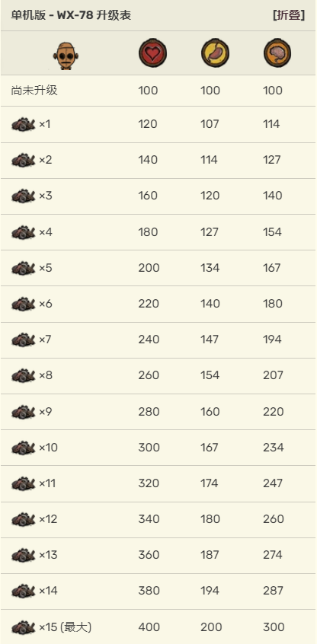Click the table title 单机版 - WX-78 升级表
This screenshot has height=644, width=317.
pyautogui.click(x=71, y=16)
